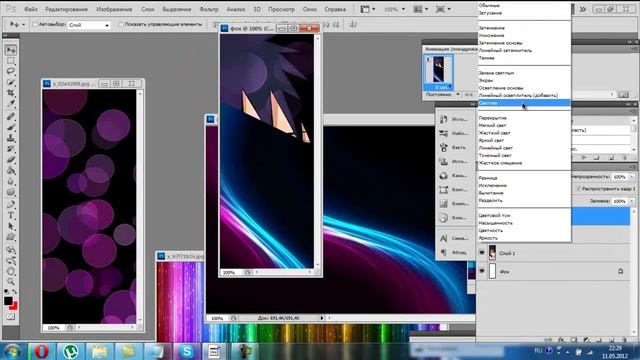
Task: Select the Path Selection arrow tool
Action: tap(11, 226)
